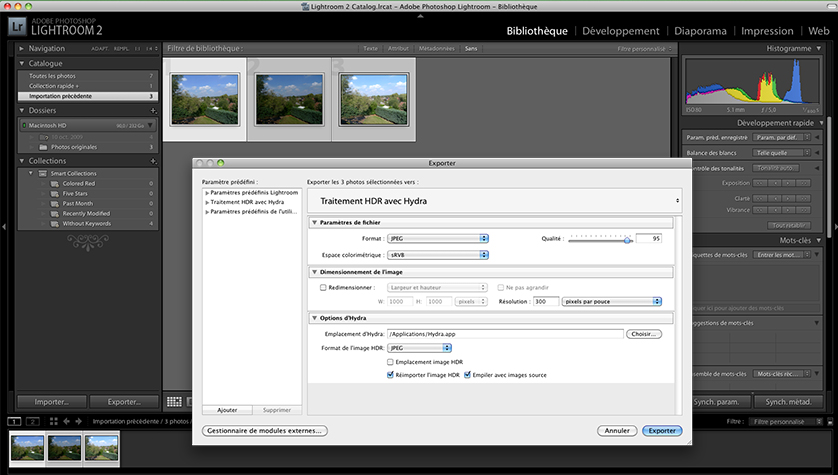
Task: Collapse Dimensionnement de l'image section
Action: coord(314,272)
